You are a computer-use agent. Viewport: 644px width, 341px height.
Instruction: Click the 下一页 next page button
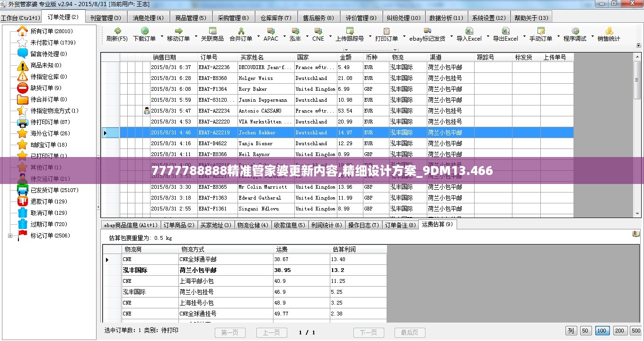coord(369,332)
